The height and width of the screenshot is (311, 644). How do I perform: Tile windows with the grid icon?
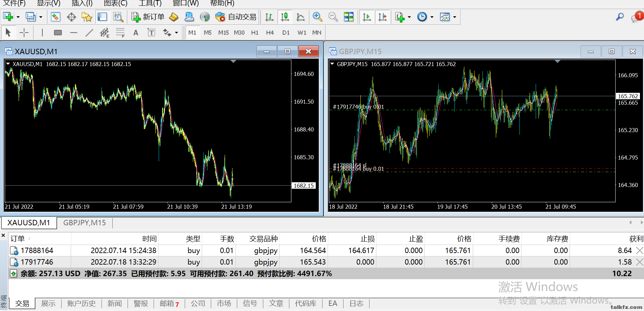(349, 17)
